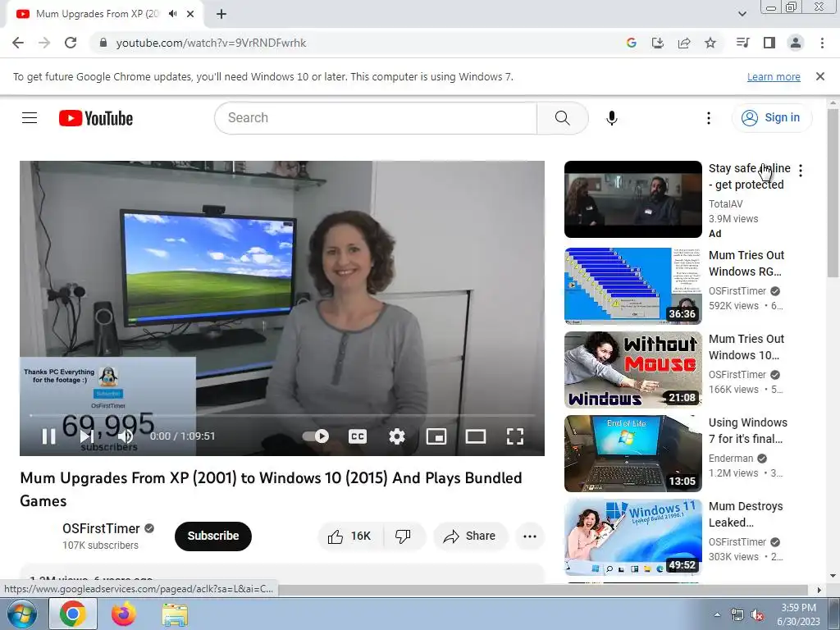Open more actions ellipsis under the video
Viewport: 840px width, 630px height.
point(530,536)
